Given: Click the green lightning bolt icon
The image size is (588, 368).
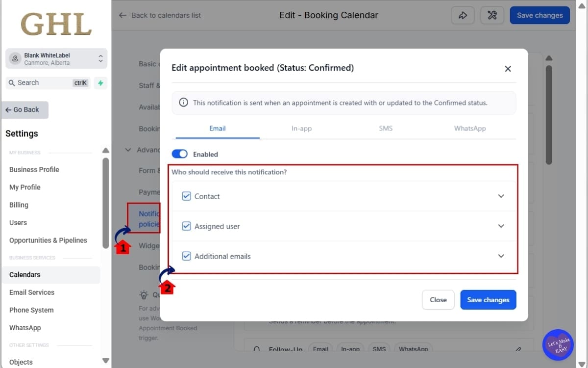Looking at the screenshot, I should [x=100, y=83].
